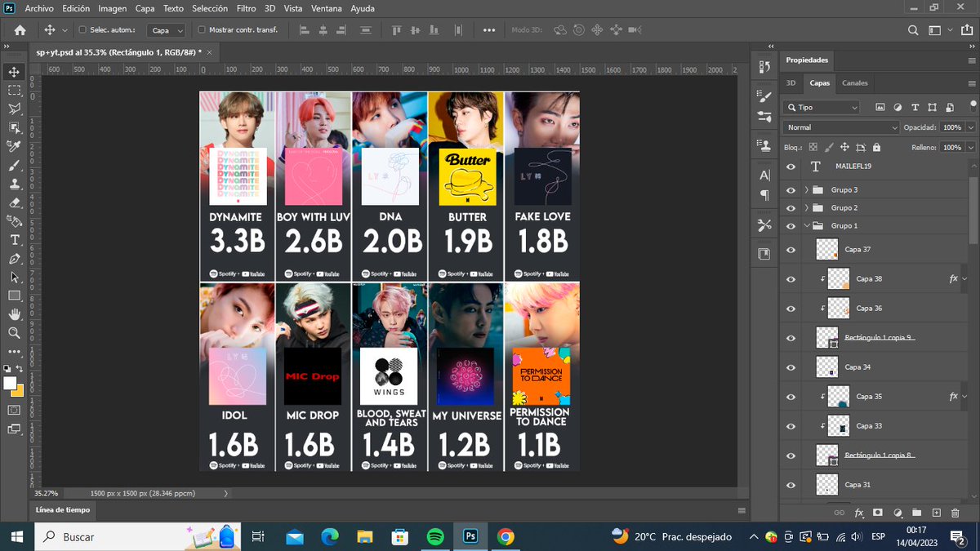980x551 pixels.
Task: Select the Zoom tool
Action: (x=14, y=333)
